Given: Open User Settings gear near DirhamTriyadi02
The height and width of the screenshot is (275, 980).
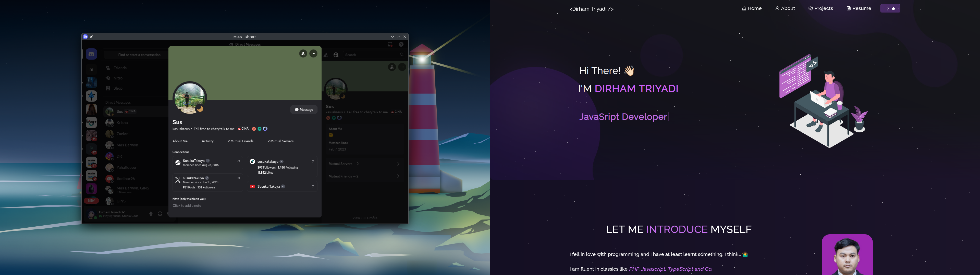Looking at the screenshot, I should click(168, 213).
